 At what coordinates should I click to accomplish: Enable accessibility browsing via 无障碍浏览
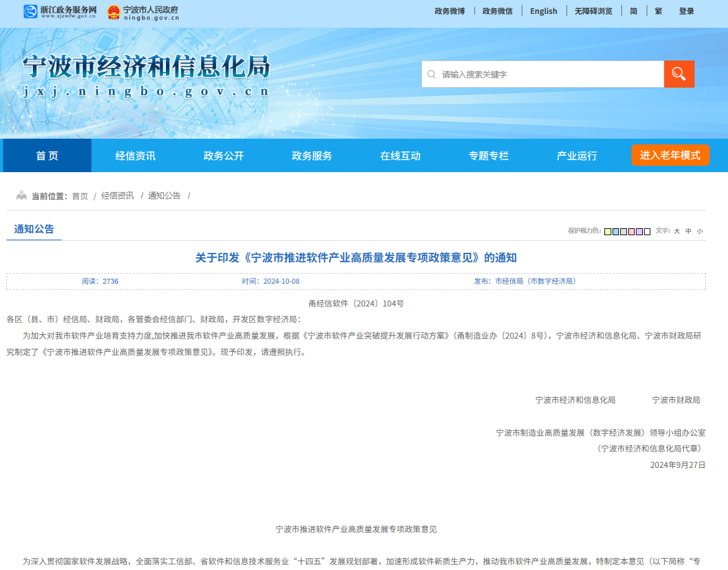coord(593,11)
